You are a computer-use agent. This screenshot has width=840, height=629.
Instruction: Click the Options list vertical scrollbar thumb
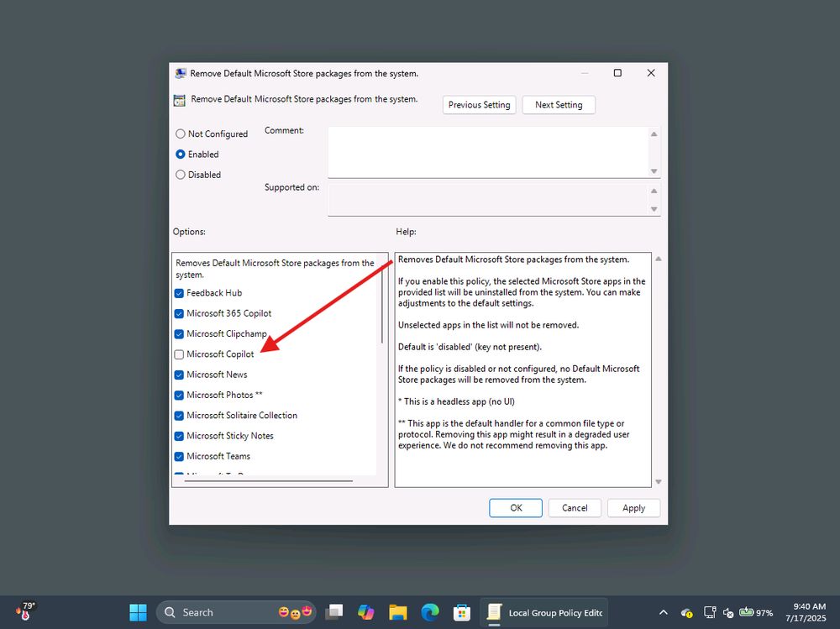pos(382,302)
